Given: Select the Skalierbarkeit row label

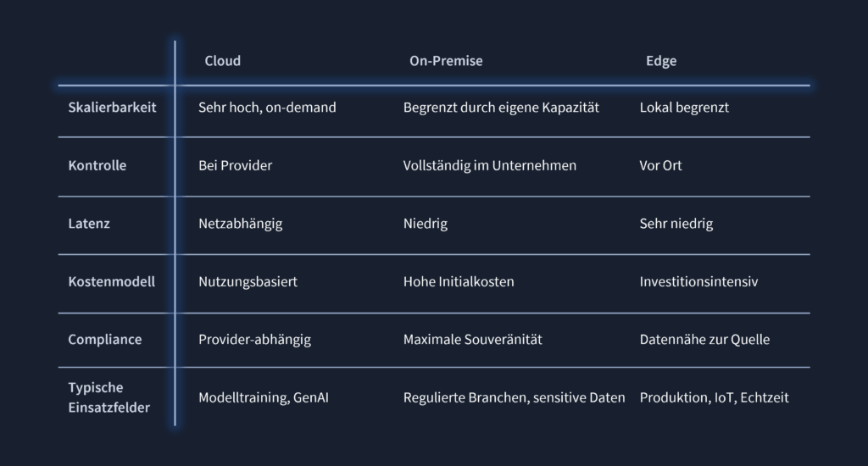Looking at the screenshot, I should 112,108.
